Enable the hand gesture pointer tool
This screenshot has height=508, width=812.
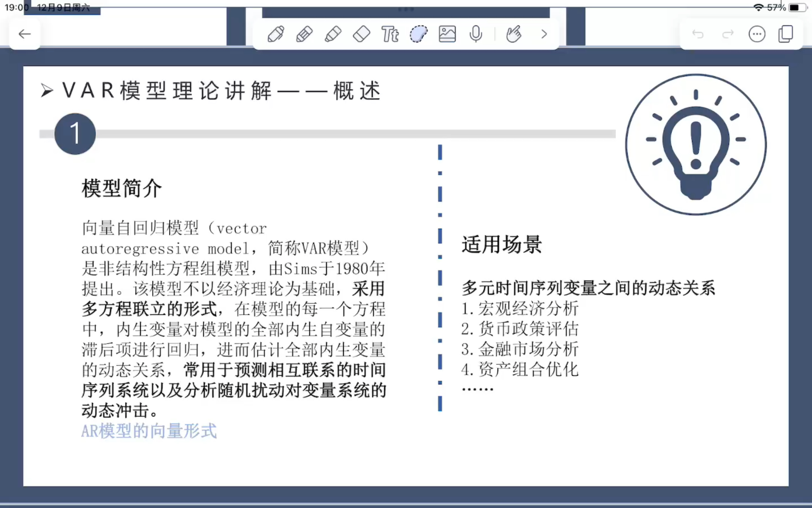point(513,34)
